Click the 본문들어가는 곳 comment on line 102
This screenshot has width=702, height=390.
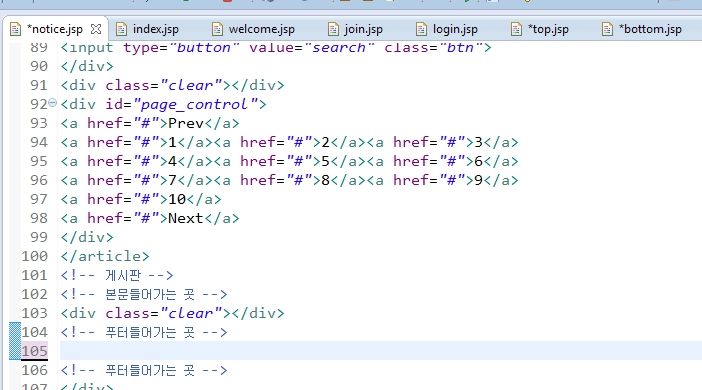pyautogui.click(x=144, y=294)
